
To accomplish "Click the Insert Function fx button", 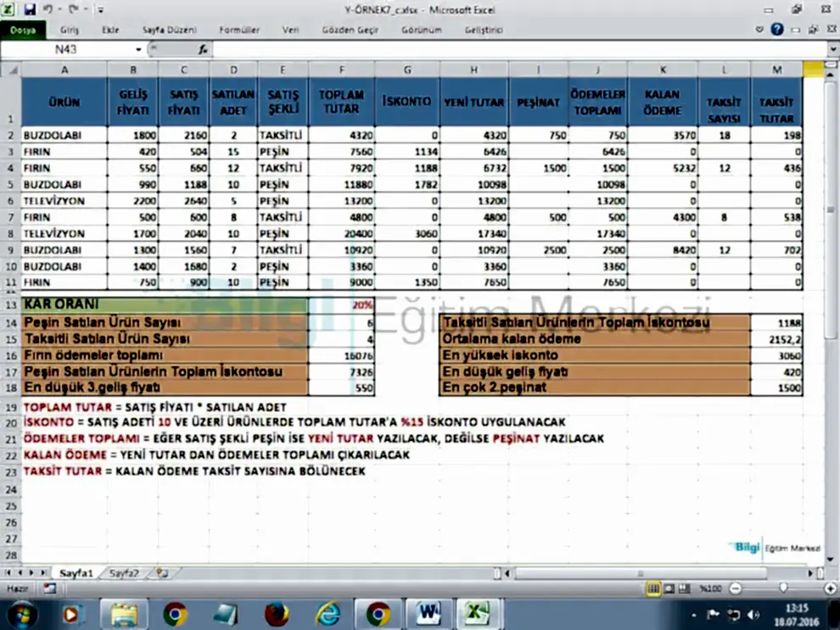I will [x=203, y=50].
